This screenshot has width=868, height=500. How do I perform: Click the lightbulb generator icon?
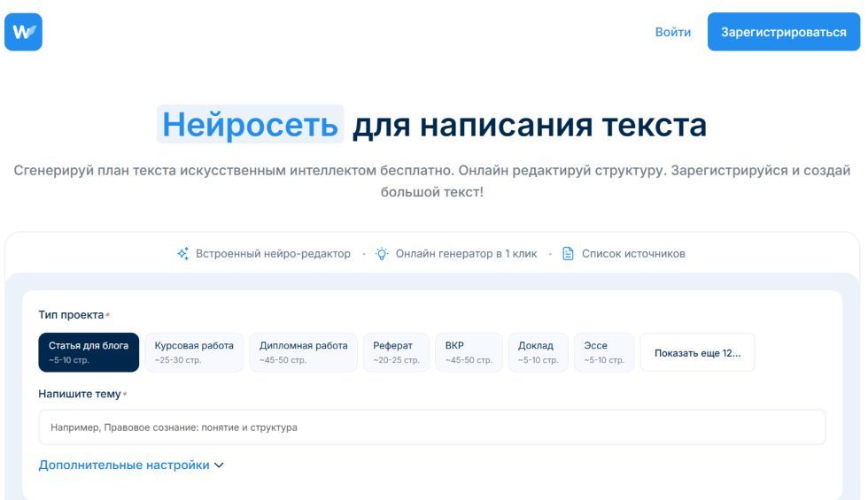pyautogui.click(x=382, y=253)
